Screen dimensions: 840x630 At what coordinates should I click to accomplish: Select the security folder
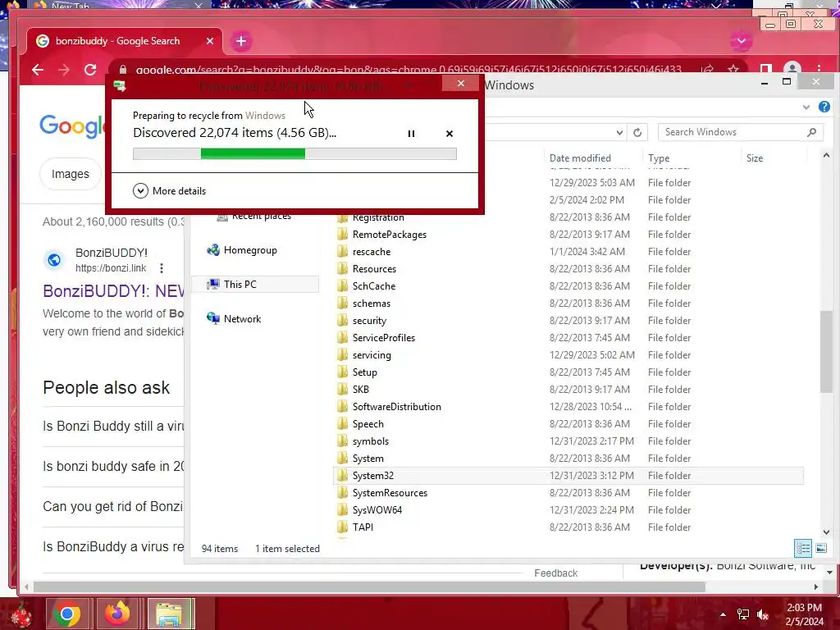point(568,321)
